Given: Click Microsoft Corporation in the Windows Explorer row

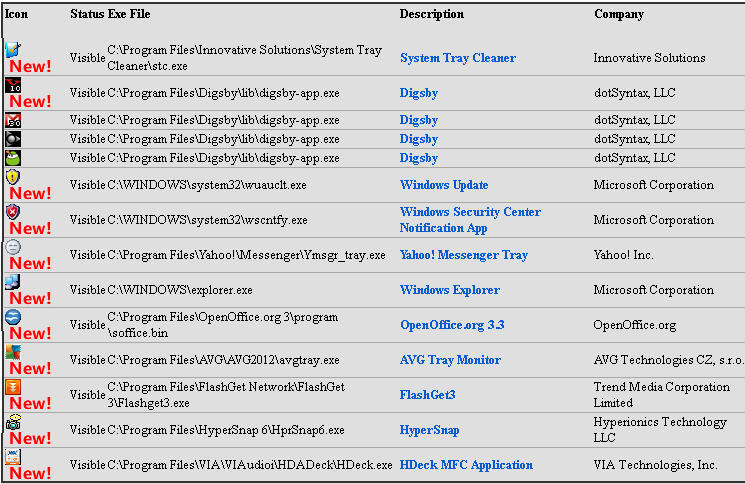Looking at the screenshot, I should pos(654,290).
